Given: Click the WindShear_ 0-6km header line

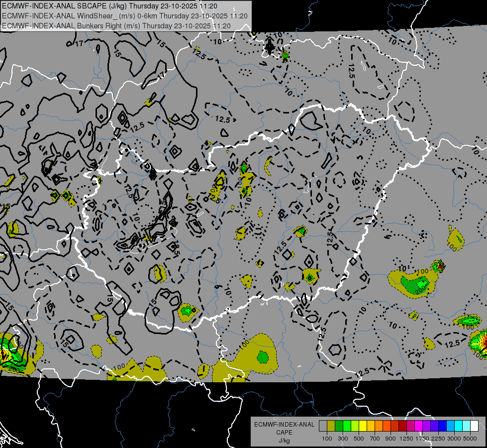Looking at the screenshot, I should point(125,16).
